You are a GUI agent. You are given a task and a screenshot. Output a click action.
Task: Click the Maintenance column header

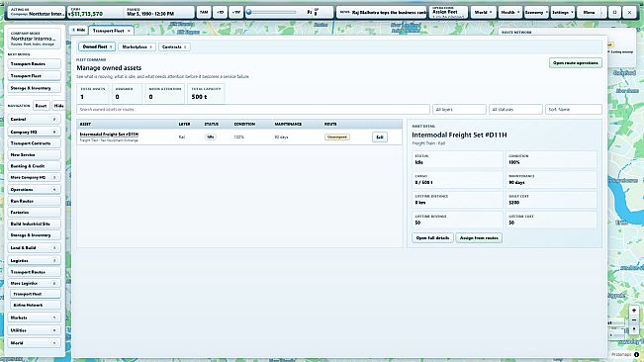tap(288, 124)
